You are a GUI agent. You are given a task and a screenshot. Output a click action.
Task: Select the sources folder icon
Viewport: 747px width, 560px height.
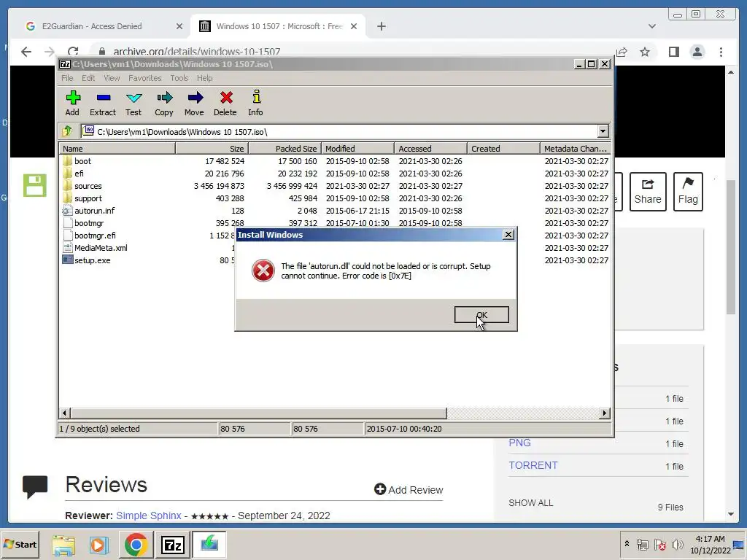click(67, 186)
